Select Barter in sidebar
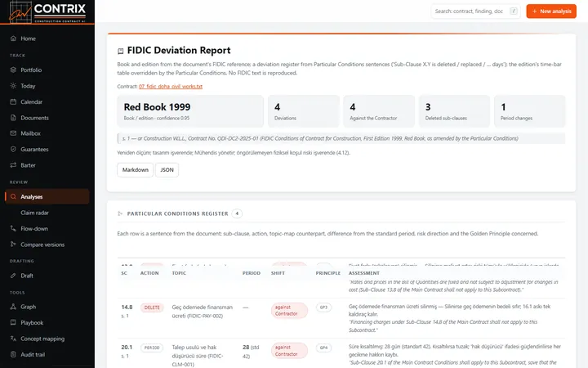This screenshot has height=368, width=588. point(47,165)
